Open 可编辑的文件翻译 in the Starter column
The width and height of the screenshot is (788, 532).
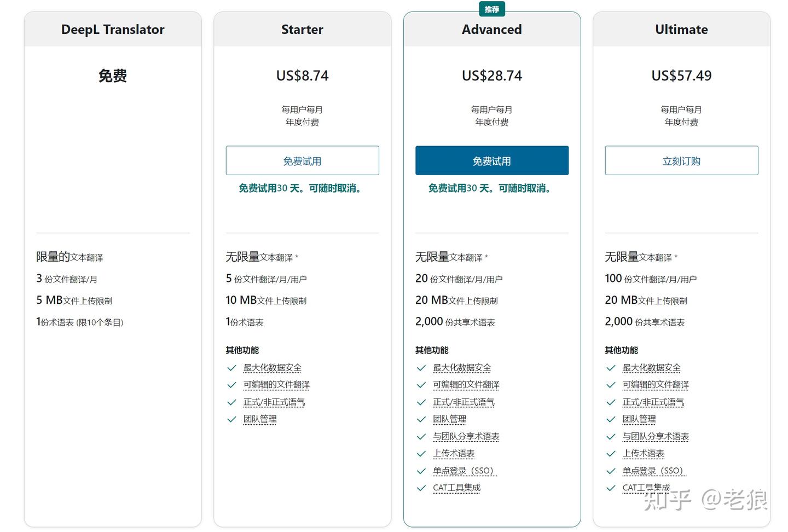(276, 385)
